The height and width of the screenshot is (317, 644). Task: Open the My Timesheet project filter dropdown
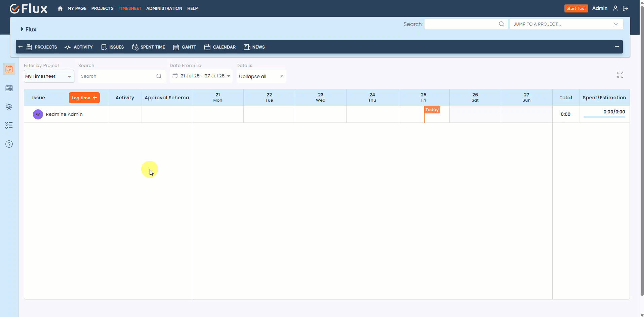(x=49, y=76)
